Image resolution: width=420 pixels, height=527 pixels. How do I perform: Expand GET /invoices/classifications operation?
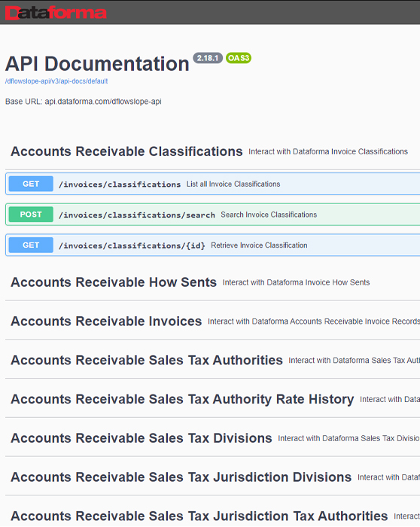213,184
